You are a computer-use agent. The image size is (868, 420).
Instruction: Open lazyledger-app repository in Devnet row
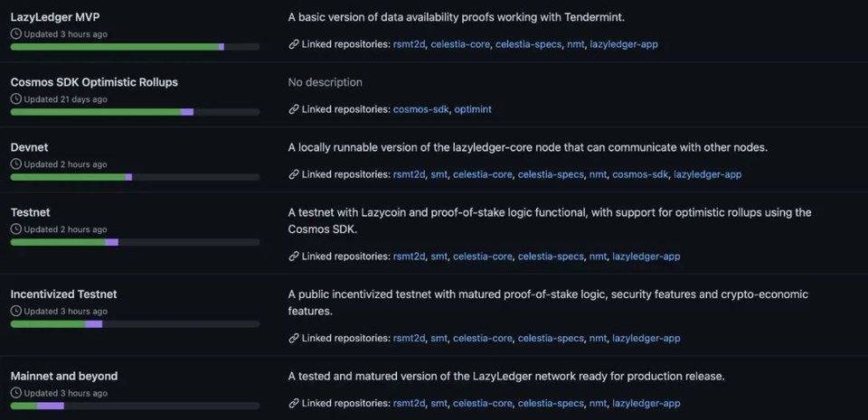707,174
